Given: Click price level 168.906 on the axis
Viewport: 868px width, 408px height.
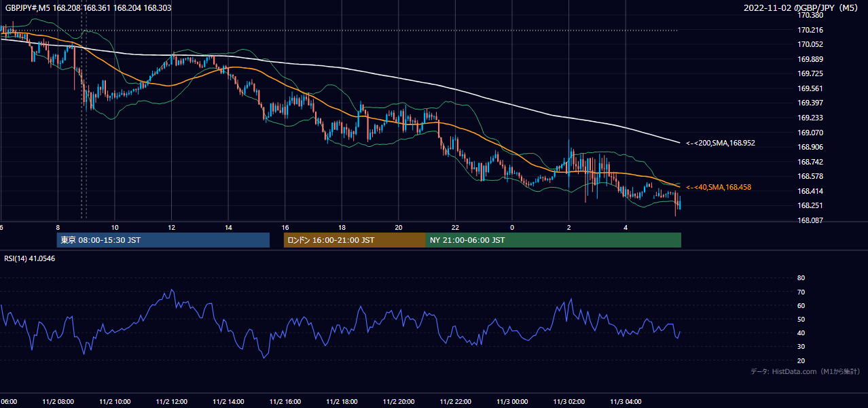Looking at the screenshot, I should [x=810, y=147].
